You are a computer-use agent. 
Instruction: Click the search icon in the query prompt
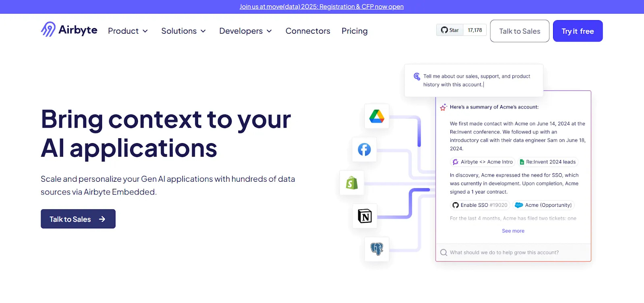click(x=417, y=76)
